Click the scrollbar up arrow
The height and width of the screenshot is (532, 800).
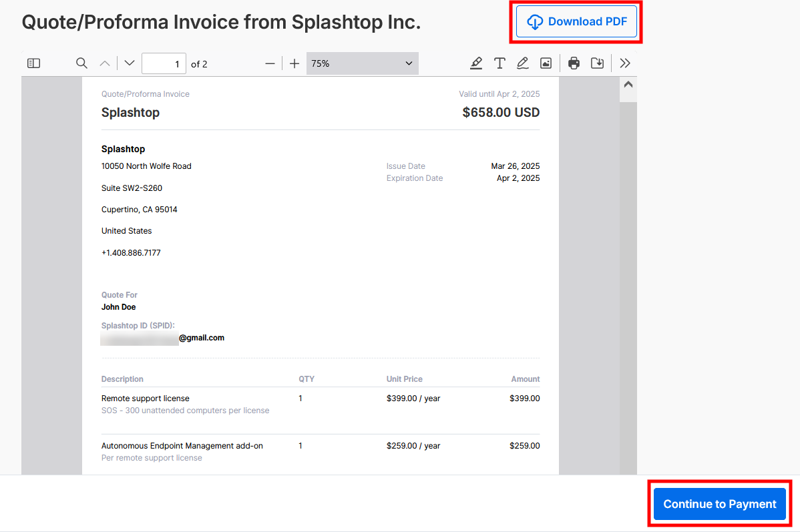tap(628, 85)
